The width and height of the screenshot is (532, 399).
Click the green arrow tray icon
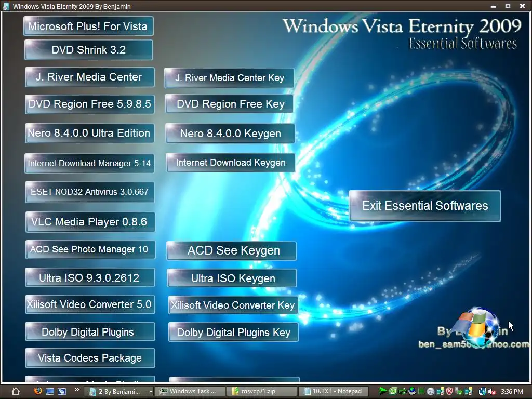click(x=383, y=391)
